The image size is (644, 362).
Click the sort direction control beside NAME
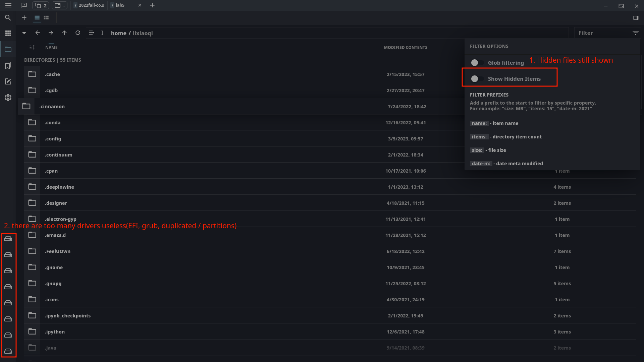coord(32,47)
